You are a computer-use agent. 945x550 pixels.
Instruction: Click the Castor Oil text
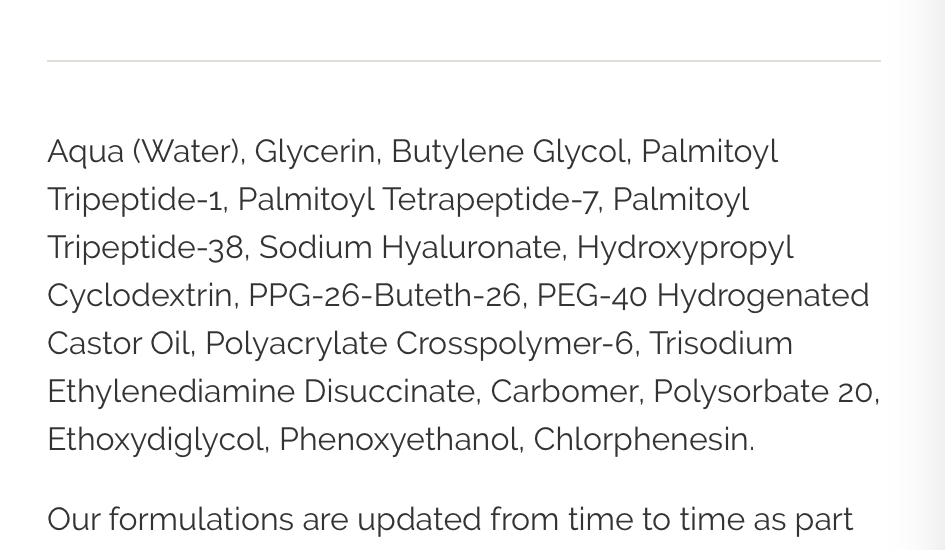(x=118, y=343)
